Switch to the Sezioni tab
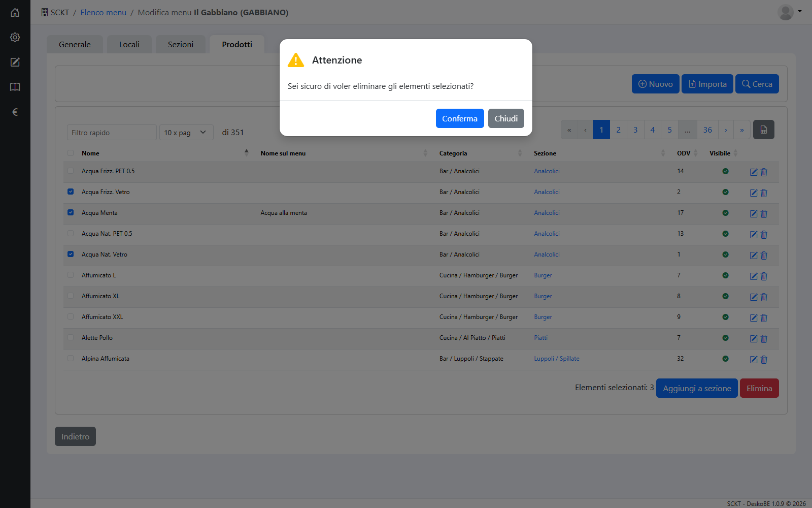Viewport: 812px width, 508px height. point(181,45)
